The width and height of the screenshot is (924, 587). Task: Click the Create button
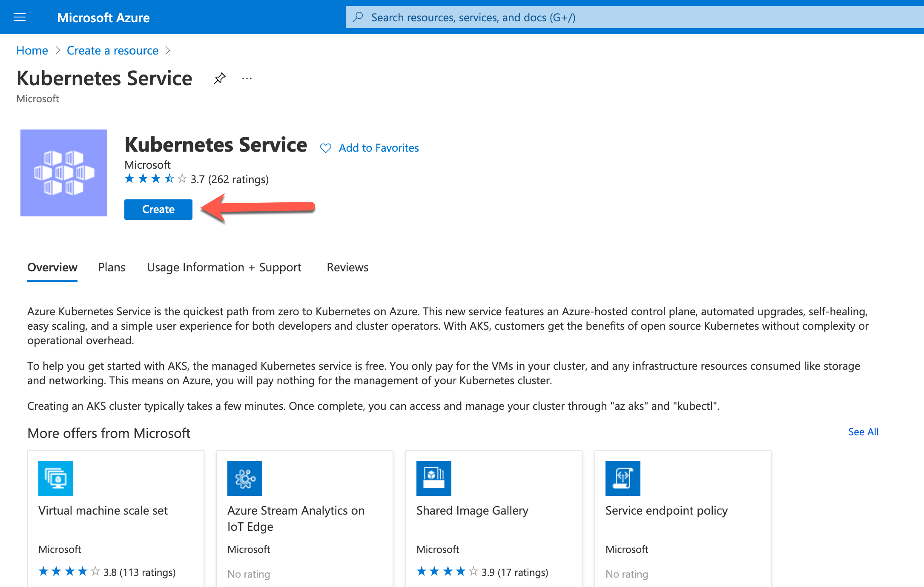tap(158, 209)
